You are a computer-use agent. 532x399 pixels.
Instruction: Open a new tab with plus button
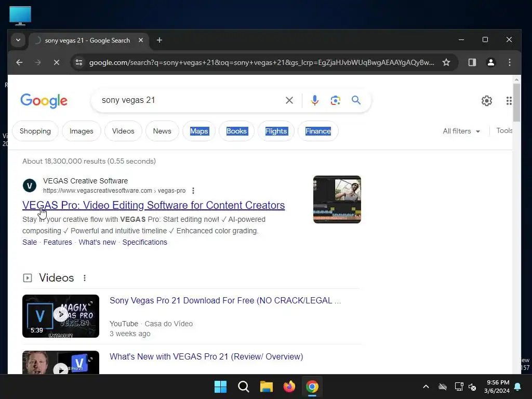(x=159, y=41)
